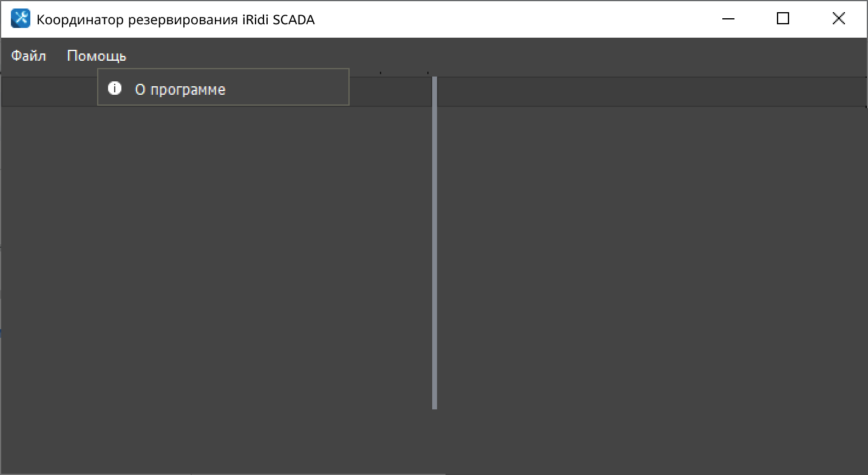Click empty title bar space left of minimize
The image size is (868, 475).
click(x=516, y=19)
